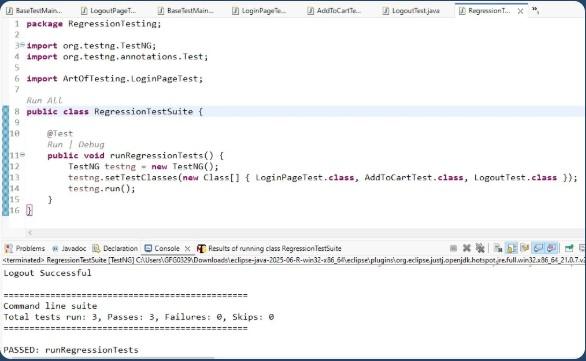This screenshot has height=361, width=586.
Task: Click the closing brace on line 16
Action: tap(29, 210)
